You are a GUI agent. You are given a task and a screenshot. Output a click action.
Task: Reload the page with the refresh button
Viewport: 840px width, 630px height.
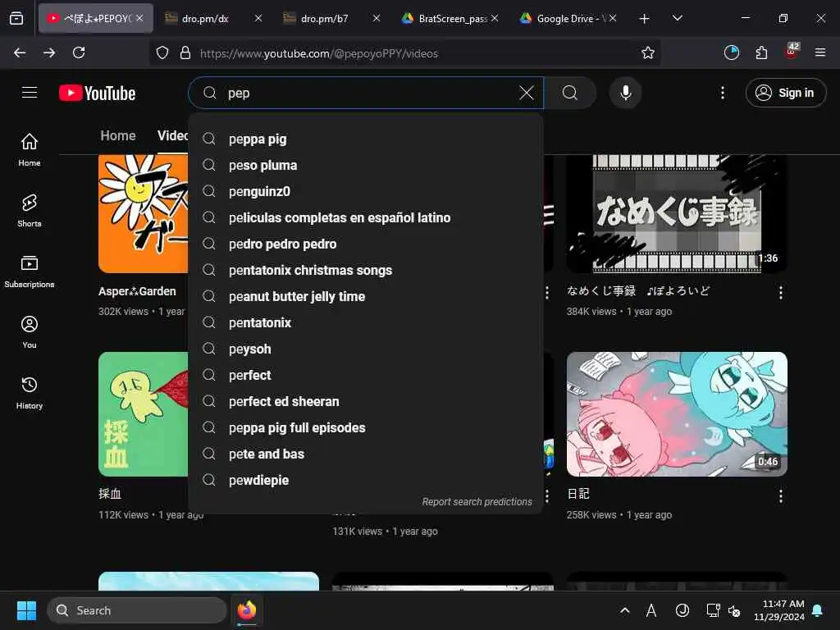click(79, 52)
